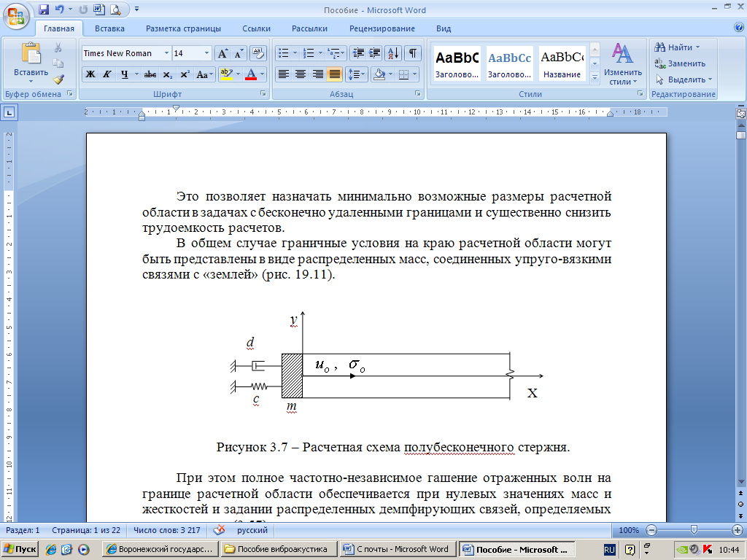The height and width of the screenshot is (560, 747).
Task: Open Paragraph dialog launcher (Абзац)
Action: (x=418, y=94)
